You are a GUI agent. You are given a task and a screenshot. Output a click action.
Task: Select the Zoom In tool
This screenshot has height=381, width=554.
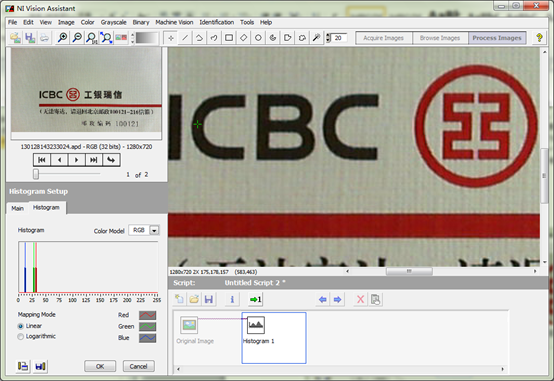pyautogui.click(x=63, y=37)
